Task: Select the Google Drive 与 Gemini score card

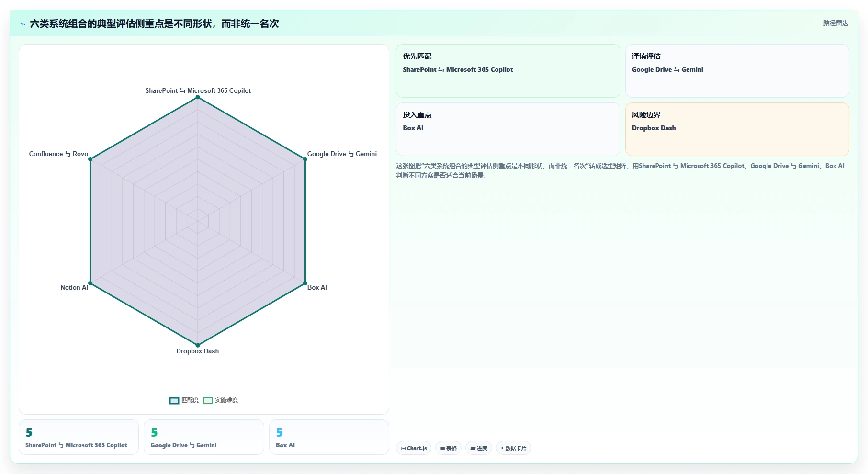Action: coord(204,437)
